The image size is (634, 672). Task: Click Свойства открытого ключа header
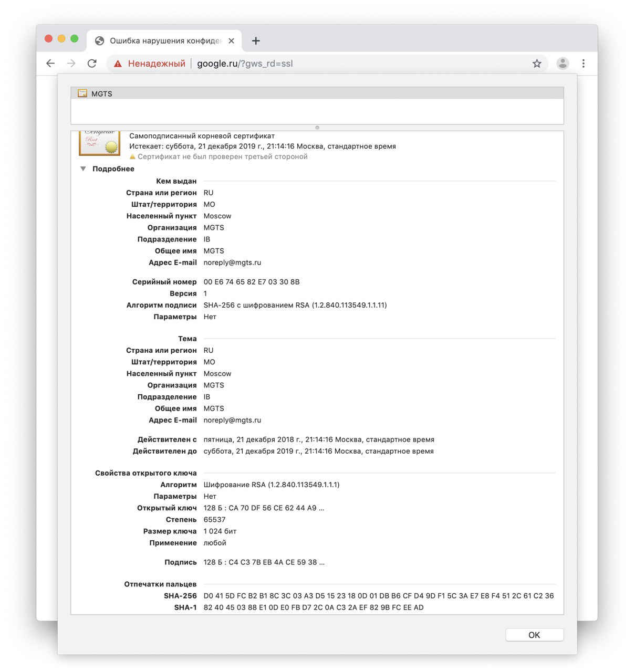coord(146,473)
